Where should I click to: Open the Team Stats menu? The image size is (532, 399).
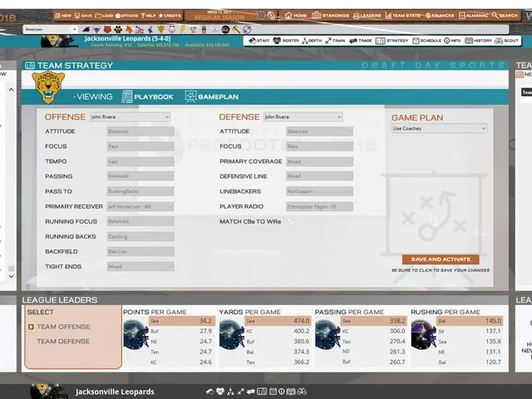click(403, 15)
